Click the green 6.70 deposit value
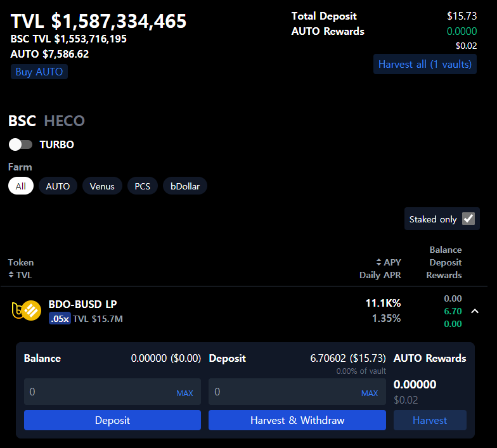This screenshot has width=497, height=448. pos(453,311)
